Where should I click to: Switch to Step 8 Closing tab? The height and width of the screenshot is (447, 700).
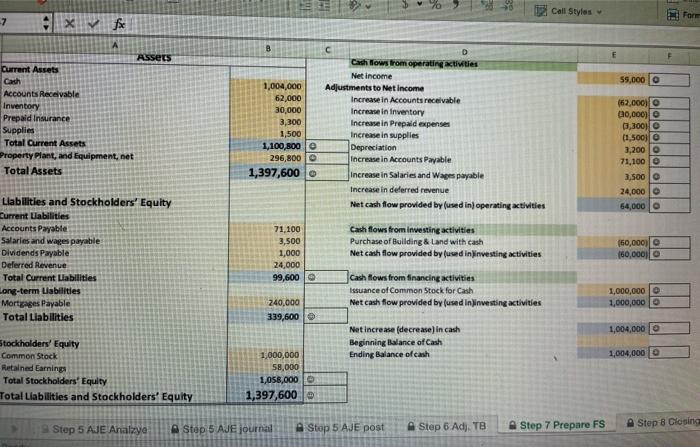(x=662, y=422)
